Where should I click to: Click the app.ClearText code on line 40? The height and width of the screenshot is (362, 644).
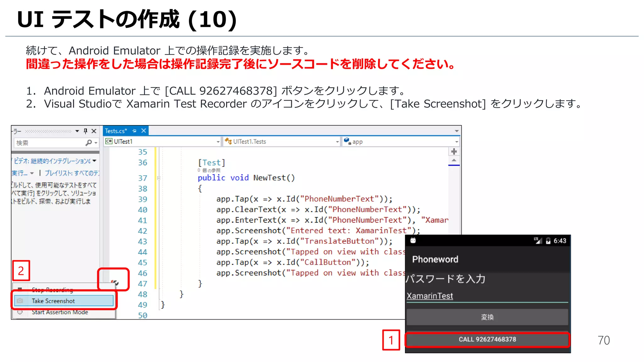tap(318, 210)
